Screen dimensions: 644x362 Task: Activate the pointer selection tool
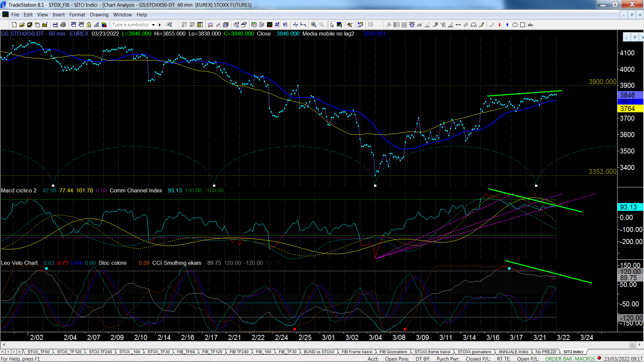(332, 25)
